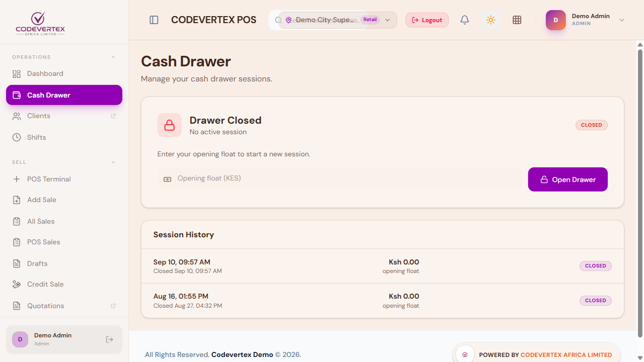Launch the POS Terminal
Viewport: 644px width, 362px height.
coord(64,179)
